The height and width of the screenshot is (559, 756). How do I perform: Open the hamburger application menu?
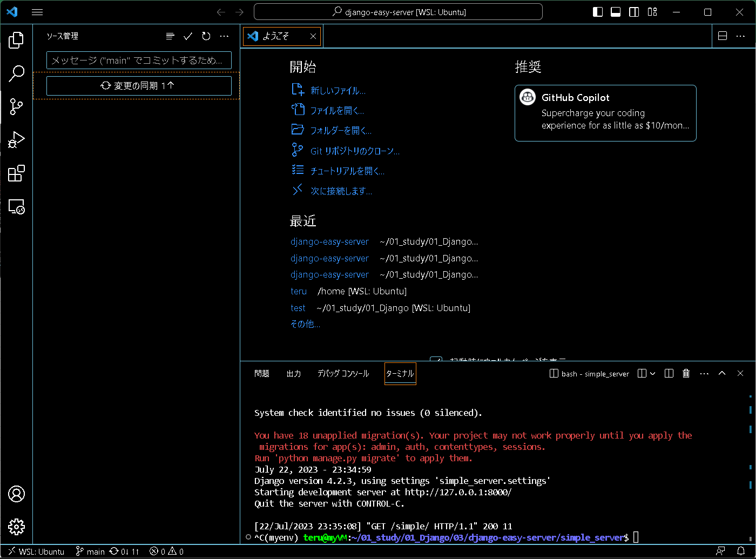click(37, 12)
